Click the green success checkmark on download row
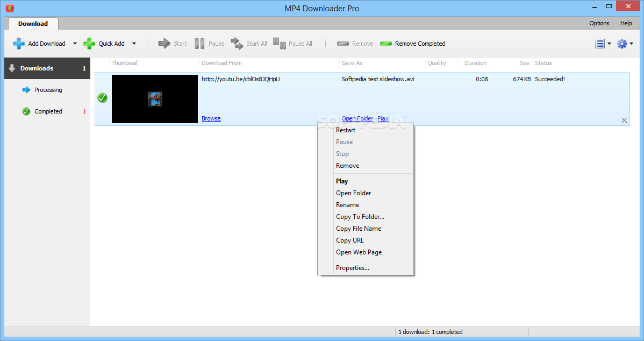The height and width of the screenshot is (341, 644). coord(102,98)
